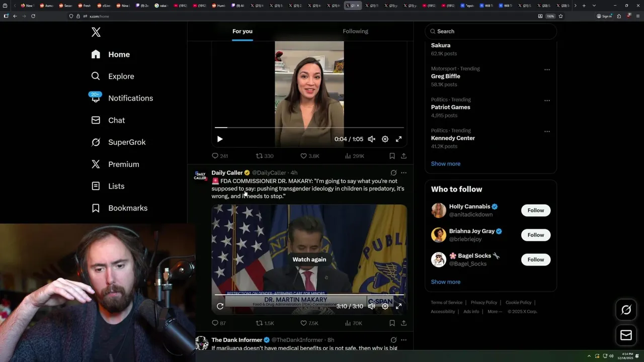Screen dimensions: 644x362
Task: Follow Briahna Joy Gray
Action: point(536,235)
